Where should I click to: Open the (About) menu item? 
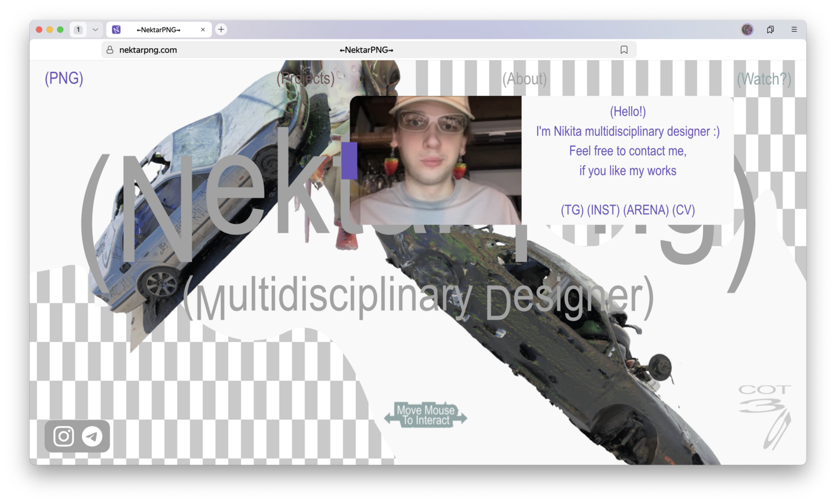pyautogui.click(x=524, y=79)
